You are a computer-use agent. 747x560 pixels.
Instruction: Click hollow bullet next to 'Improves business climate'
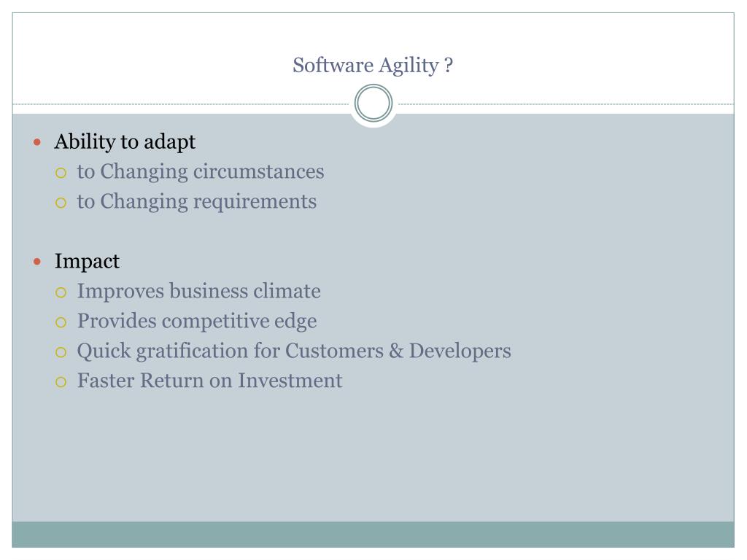click(61, 292)
